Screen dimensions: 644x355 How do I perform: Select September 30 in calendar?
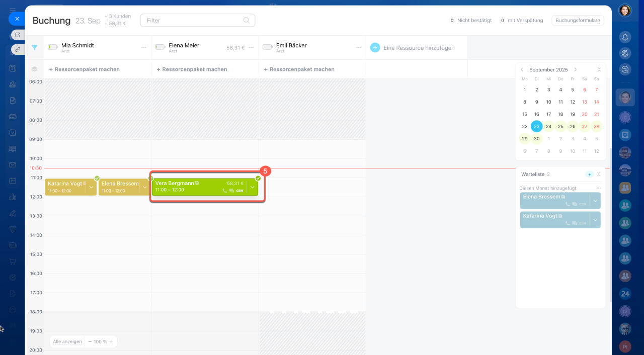tap(537, 138)
